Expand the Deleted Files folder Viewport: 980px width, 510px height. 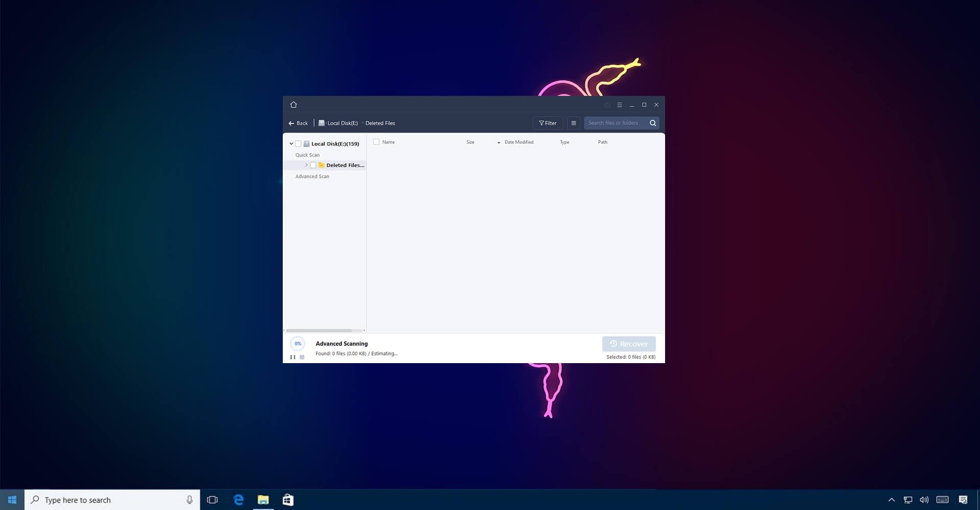(306, 165)
